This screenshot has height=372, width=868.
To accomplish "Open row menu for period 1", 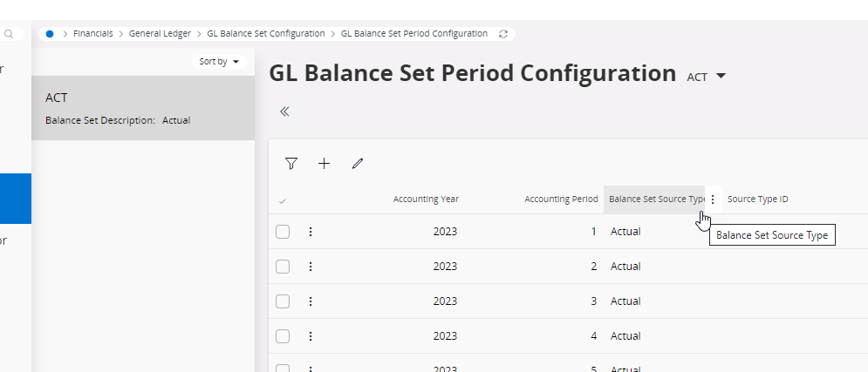I will tap(311, 232).
